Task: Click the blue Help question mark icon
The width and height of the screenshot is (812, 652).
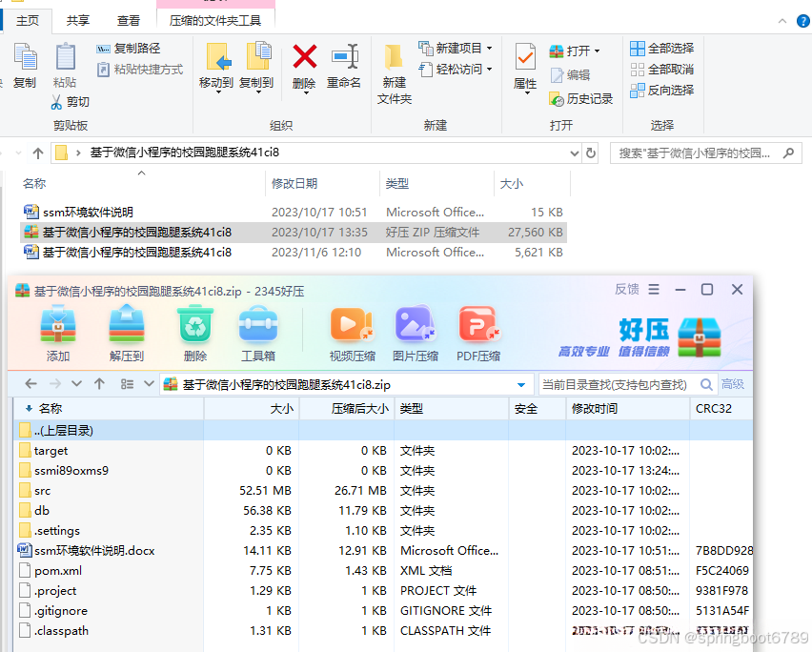Action: point(803,21)
